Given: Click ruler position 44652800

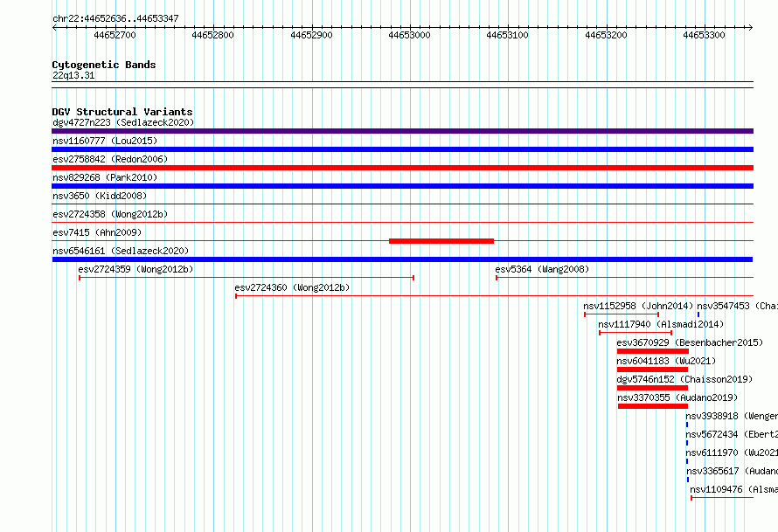Looking at the screenshot, I should 212,35.
